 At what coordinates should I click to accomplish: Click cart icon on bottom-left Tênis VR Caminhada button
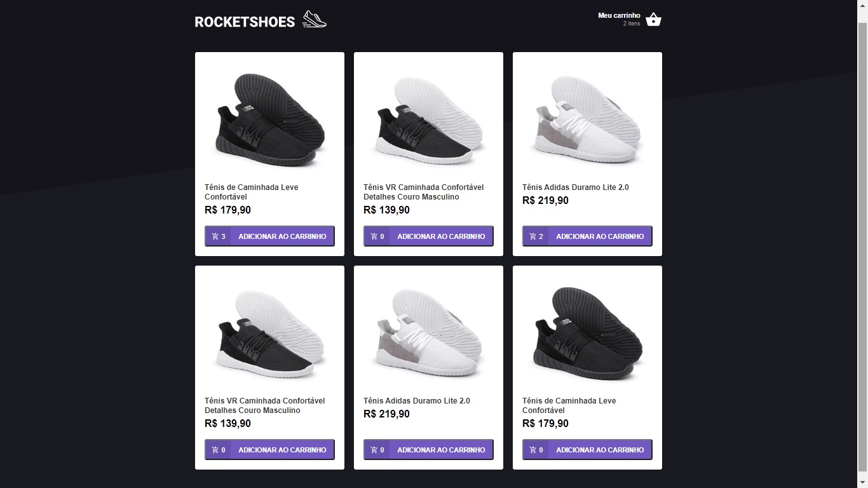[x=216, y=449]
